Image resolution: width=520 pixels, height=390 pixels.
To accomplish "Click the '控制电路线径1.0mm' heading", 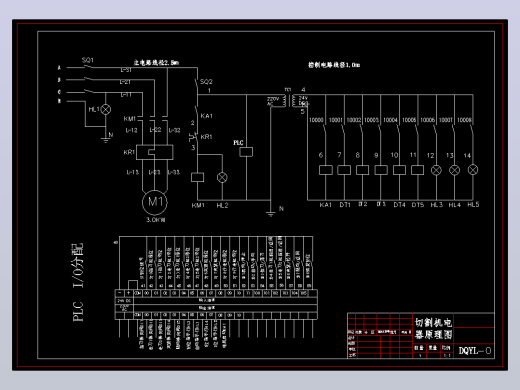I will click(x=334, y=65).
